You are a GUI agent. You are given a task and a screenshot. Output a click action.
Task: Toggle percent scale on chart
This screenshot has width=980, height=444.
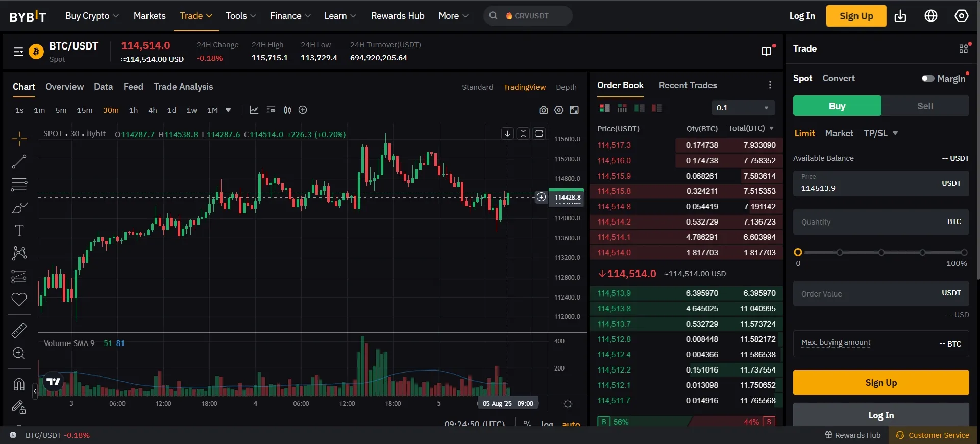click(x=527, y=424)
